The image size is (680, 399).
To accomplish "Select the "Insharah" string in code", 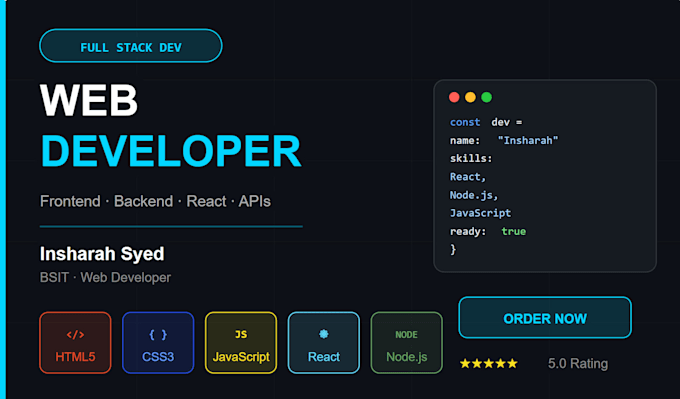I will tap(528, 141).
